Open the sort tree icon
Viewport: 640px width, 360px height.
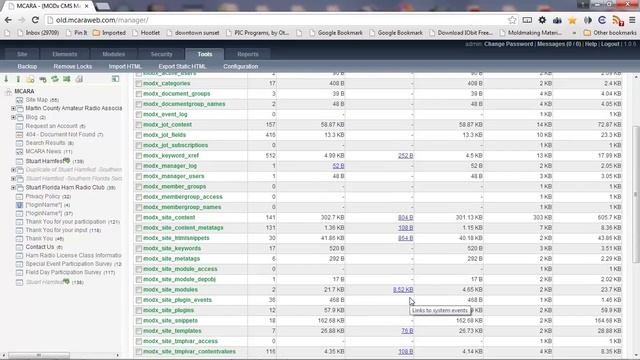tap(67, 79)
